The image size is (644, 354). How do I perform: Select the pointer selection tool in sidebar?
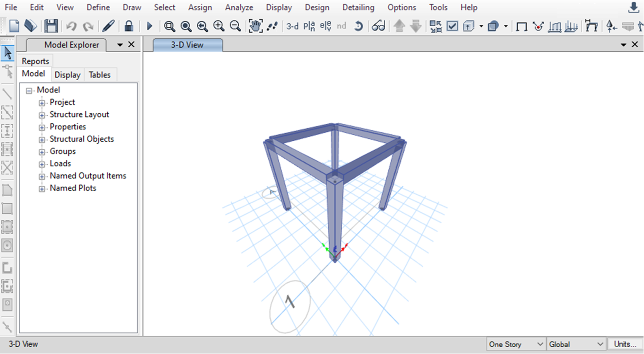(7, 53)
